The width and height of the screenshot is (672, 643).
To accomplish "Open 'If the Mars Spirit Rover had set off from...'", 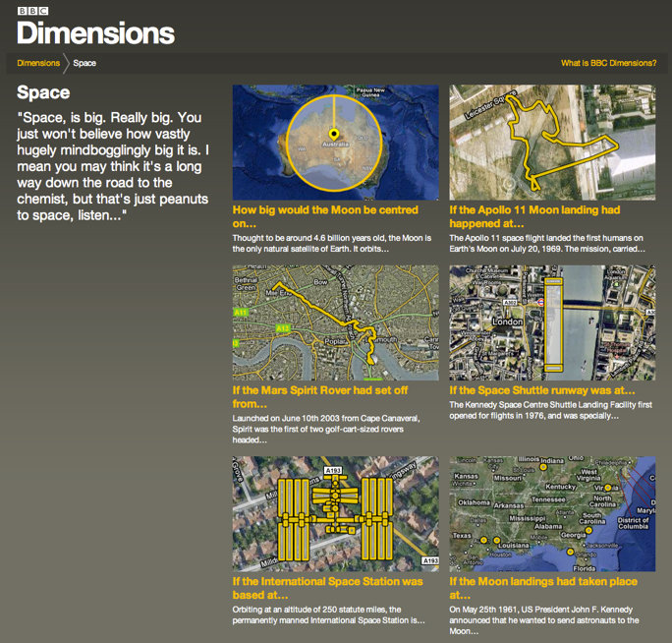I will (x=320, y=397).
